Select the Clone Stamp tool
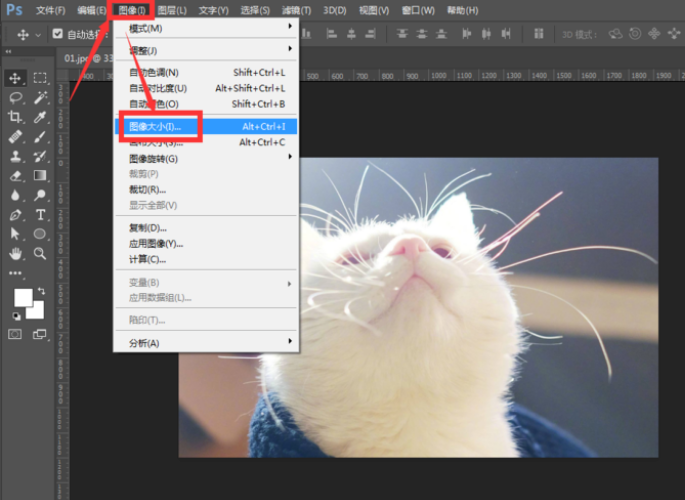Screen dimensions: 685x500 (16, 156)
